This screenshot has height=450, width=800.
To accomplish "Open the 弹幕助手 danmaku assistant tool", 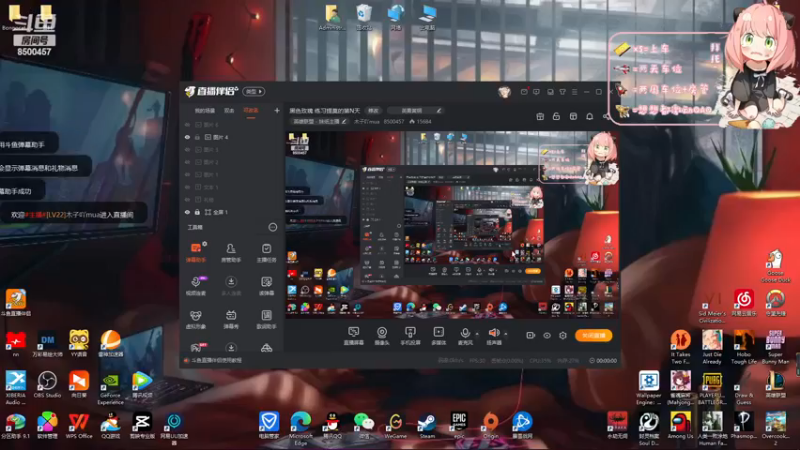I will 196,253.
